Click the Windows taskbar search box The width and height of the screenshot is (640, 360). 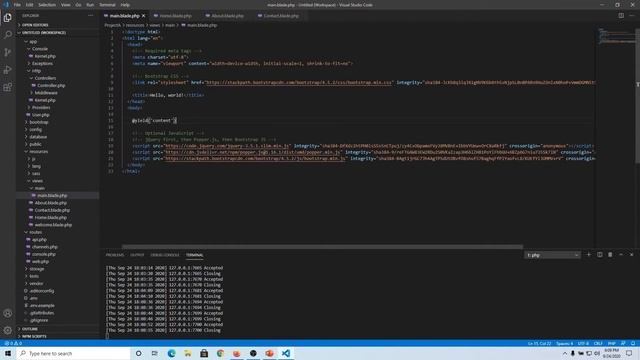coord(73,353)
